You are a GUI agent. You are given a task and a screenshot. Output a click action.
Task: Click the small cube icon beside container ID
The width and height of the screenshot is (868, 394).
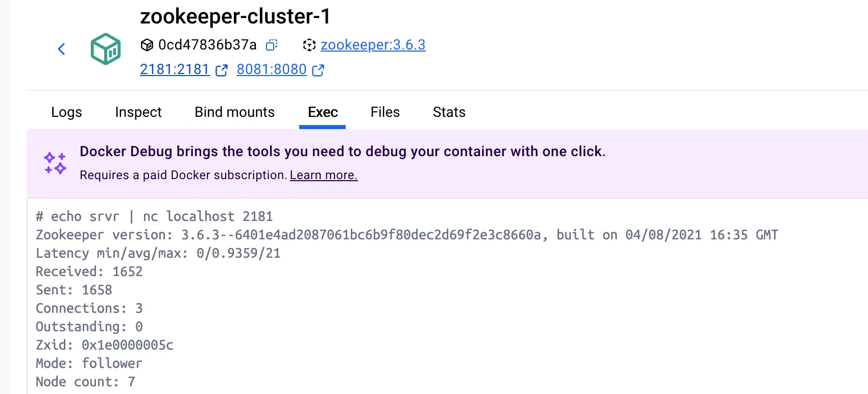coord(147,45)
